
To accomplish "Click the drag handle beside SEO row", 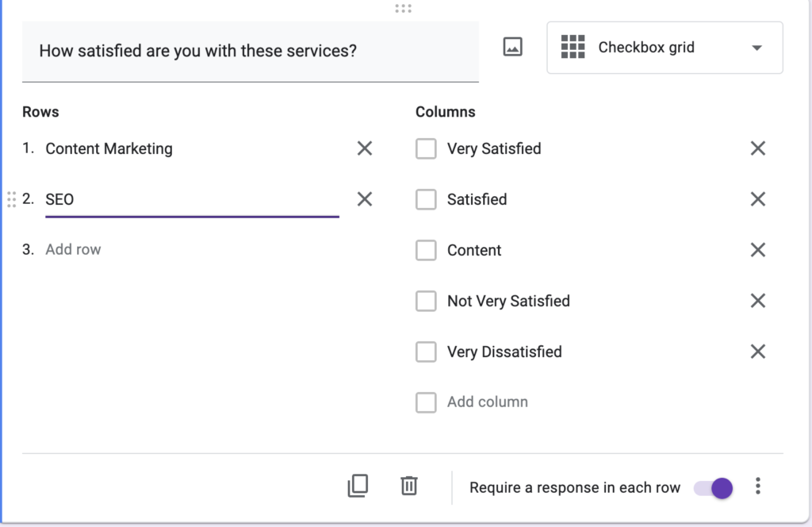I will point(11,199).
